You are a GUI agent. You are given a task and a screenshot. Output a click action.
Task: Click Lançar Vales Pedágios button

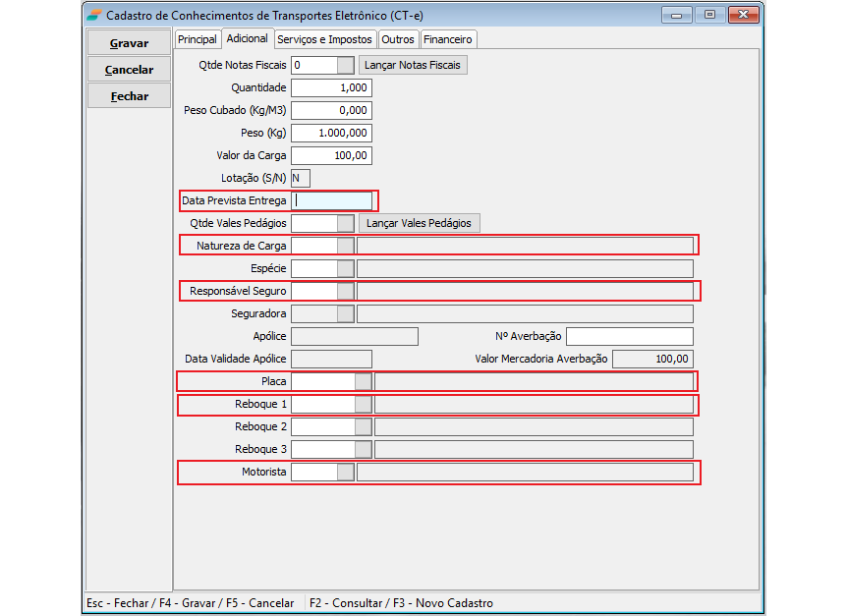coord(418,223)
